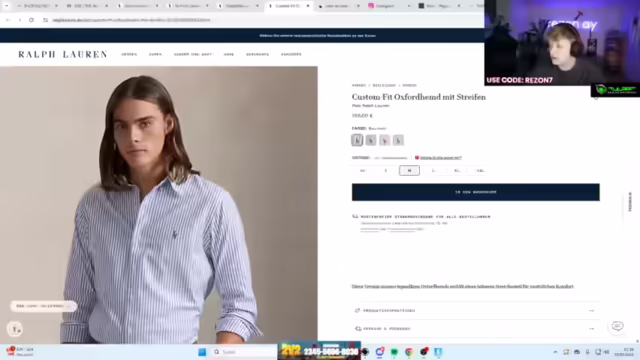640x360 pixels.
Task: Reload the page with the refresh icon
Action: (31, 20)
